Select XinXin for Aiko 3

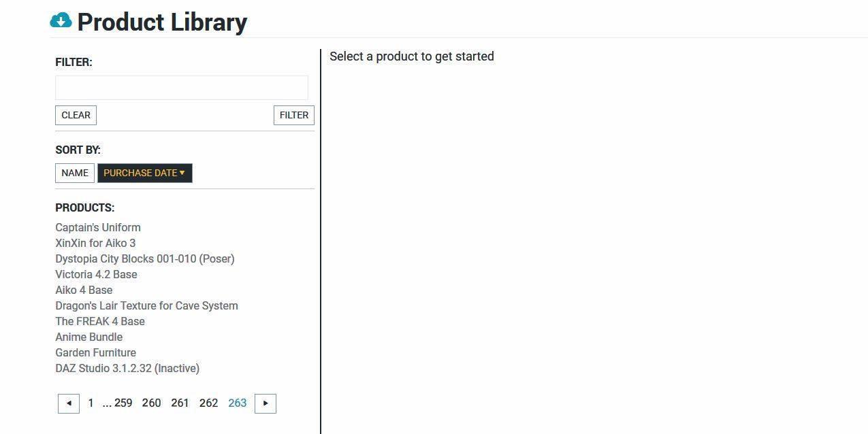[95, 243]
